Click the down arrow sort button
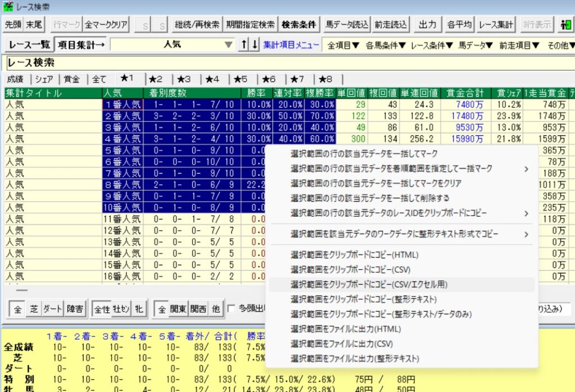Image resolution: width=575 pixels, height=392 pixels. [255, 45]
